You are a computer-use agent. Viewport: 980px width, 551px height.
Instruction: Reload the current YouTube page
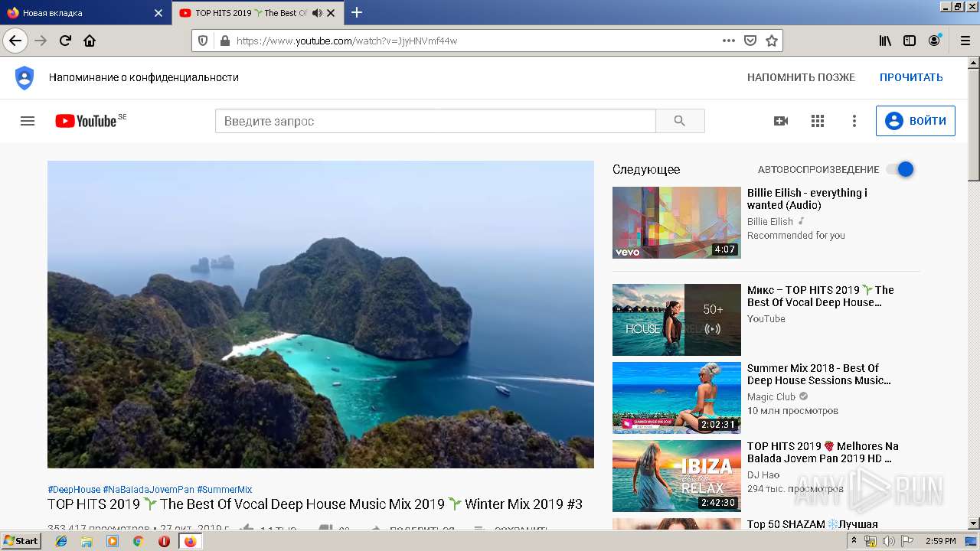click(x=65, y=41)
